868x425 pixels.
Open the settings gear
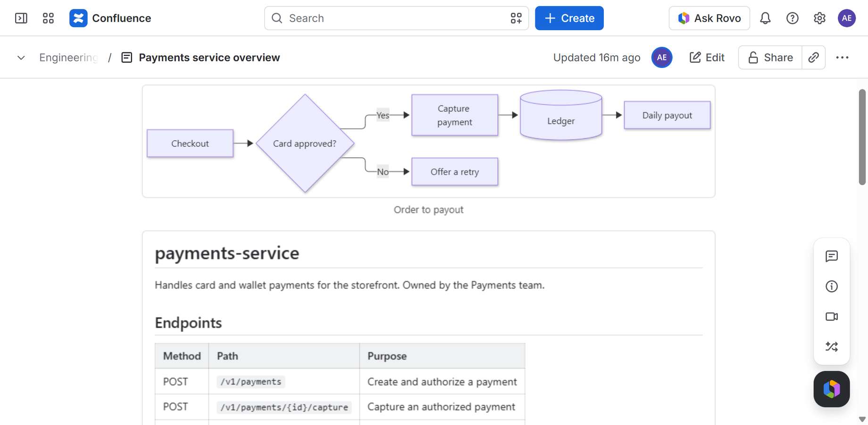coord(819,18)
